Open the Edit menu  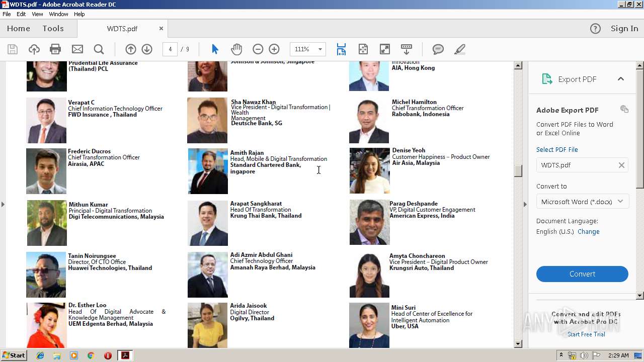(x=21, y=14)
